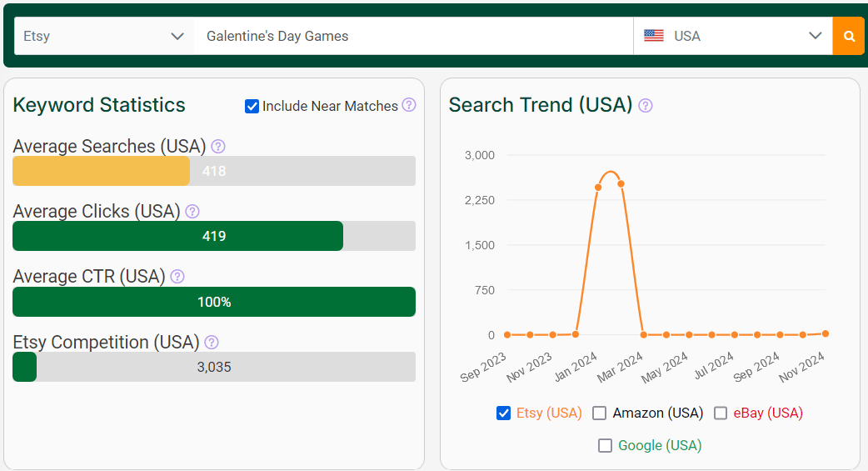Click the Amazon (USA) legend label

657,413
